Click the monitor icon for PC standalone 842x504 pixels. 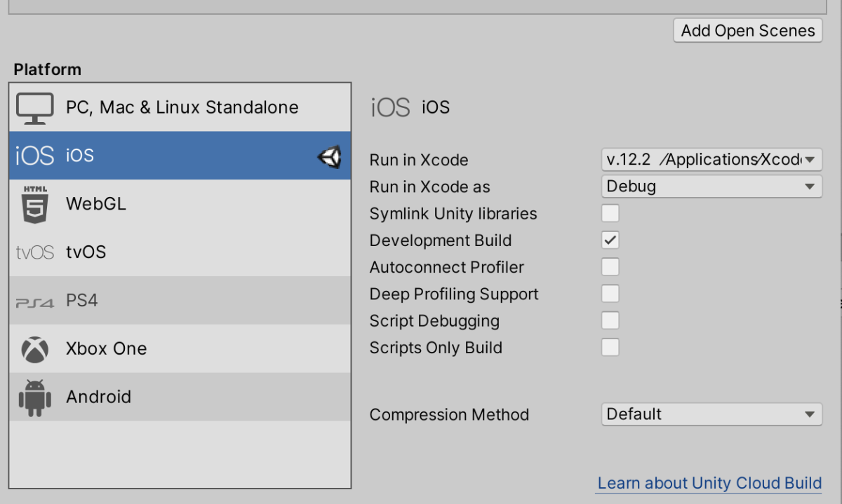click(x=34, y=109)
